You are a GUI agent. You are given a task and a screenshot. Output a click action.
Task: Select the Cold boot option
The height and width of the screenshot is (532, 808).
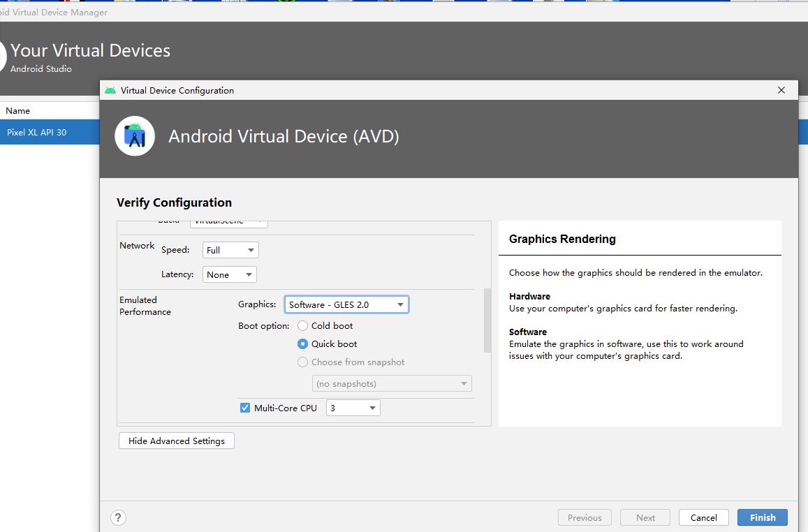tap(303, 326)
